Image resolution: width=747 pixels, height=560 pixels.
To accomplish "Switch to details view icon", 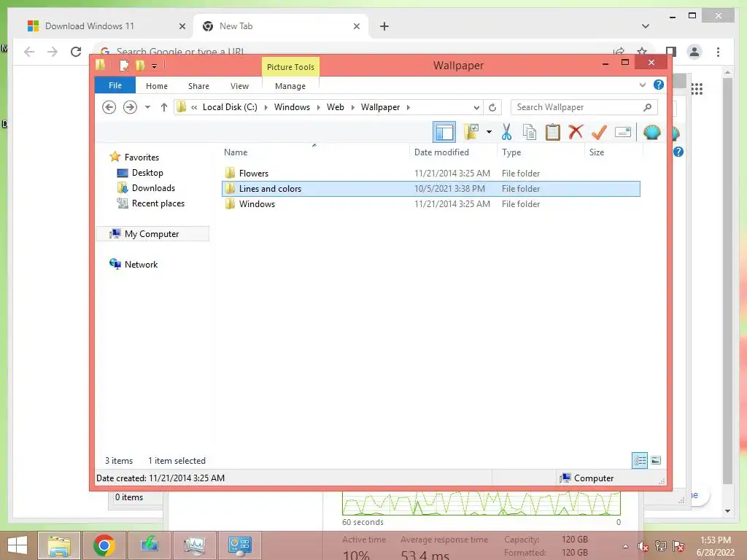I will click(639, 460).
